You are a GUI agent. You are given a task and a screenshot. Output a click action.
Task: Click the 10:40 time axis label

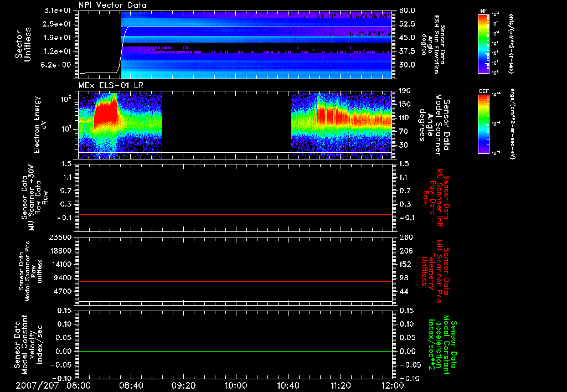288,385
